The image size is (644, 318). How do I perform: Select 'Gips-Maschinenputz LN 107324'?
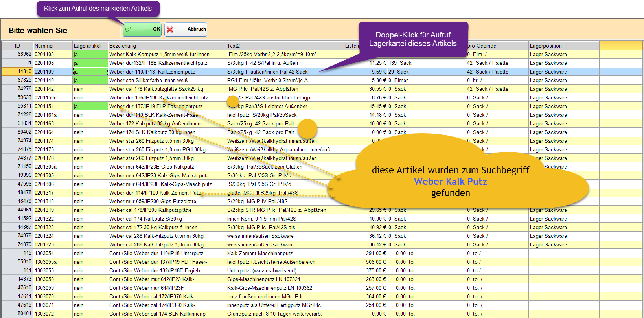tap(285, 279)
